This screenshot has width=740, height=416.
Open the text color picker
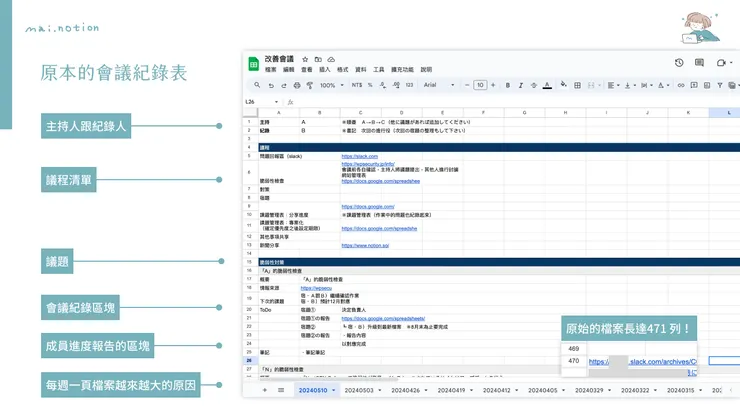pyautogui.click(x=547, y=85)
